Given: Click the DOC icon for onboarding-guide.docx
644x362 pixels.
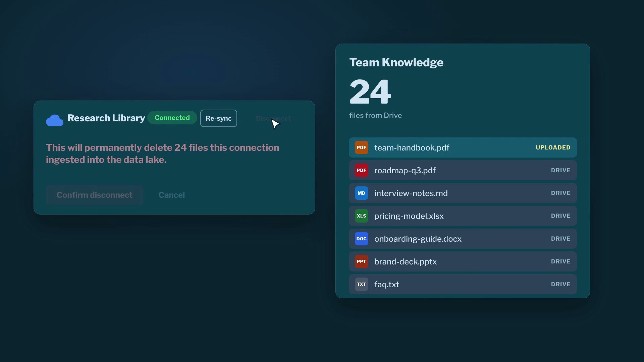Looking at the screenshot, I should 361,239.
